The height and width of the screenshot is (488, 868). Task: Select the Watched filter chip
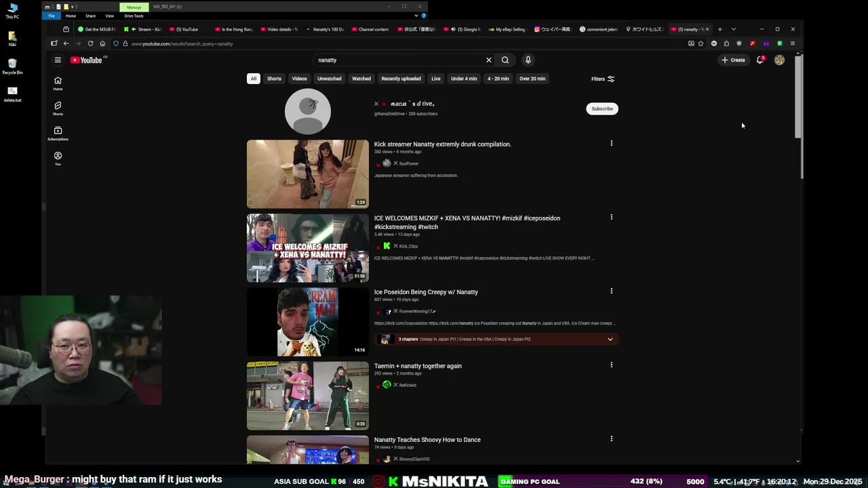(x=361, y=79)
